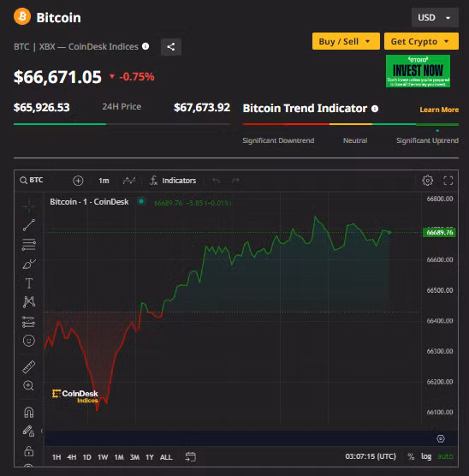Select the Fibonacci retracement lines tool
The image size is (469, 476).
point(29,245)
